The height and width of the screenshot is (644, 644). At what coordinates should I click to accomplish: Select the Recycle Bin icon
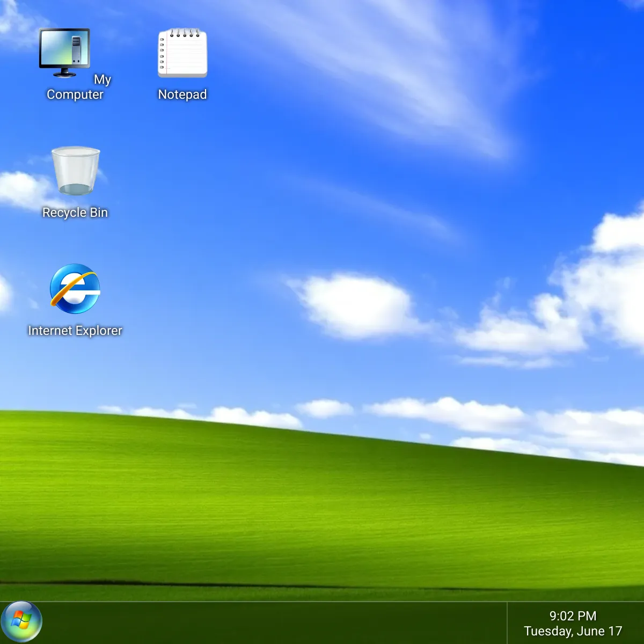(x=75, y=171)
